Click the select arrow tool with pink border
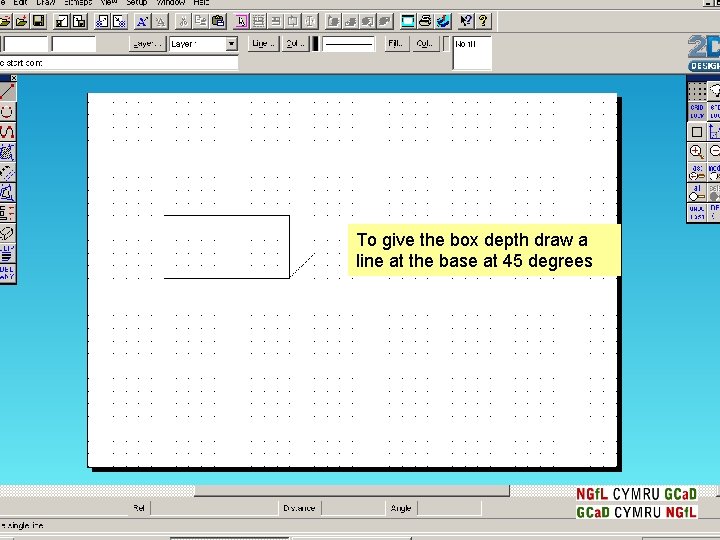The image size is (720, 540). click(241, 21)
